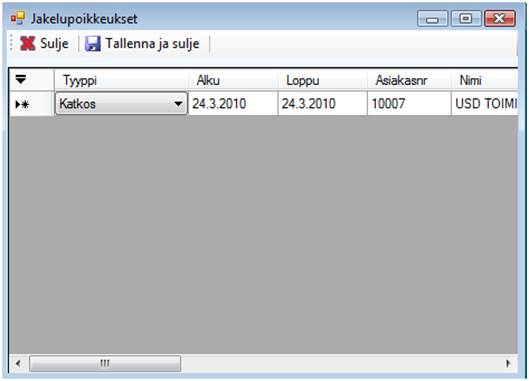
Task: Click the Jakelupoikkeukset window app icon
Action: 18,18
